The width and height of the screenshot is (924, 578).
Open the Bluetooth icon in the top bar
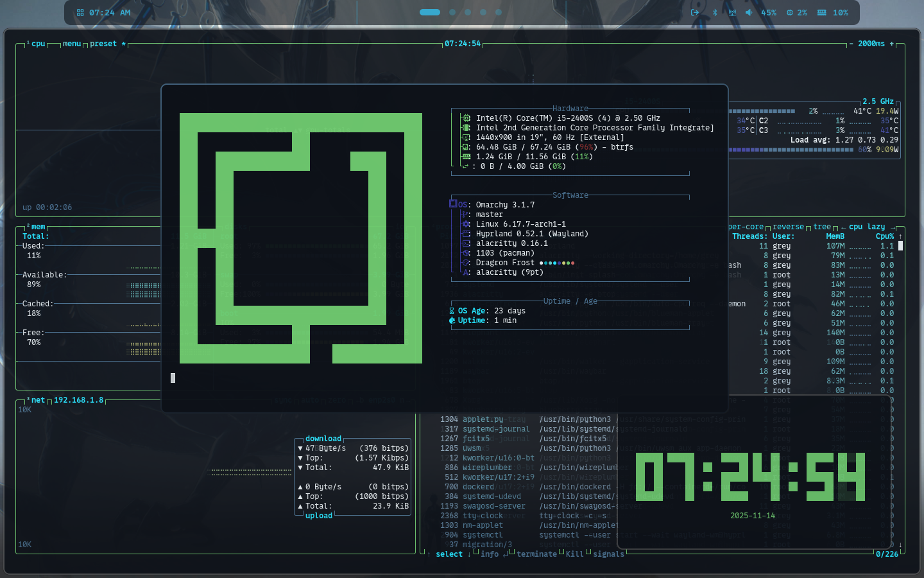(715, 12)
